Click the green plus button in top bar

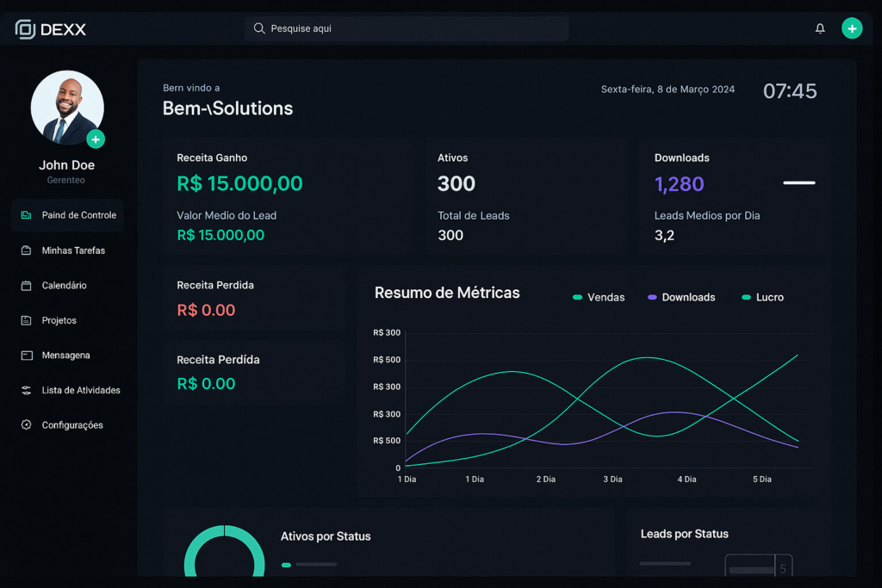click(x=852, y=28)
